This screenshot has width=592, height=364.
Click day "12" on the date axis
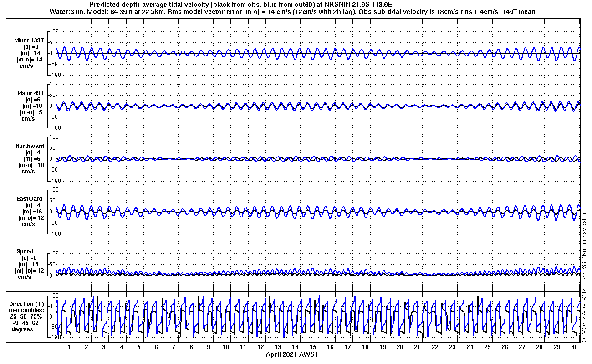point(260,347)
